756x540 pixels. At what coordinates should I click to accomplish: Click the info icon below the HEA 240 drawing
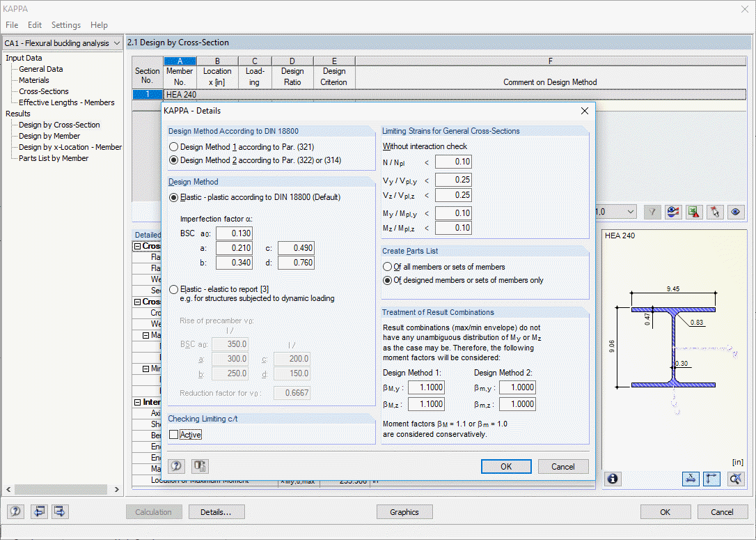(613, 479)
